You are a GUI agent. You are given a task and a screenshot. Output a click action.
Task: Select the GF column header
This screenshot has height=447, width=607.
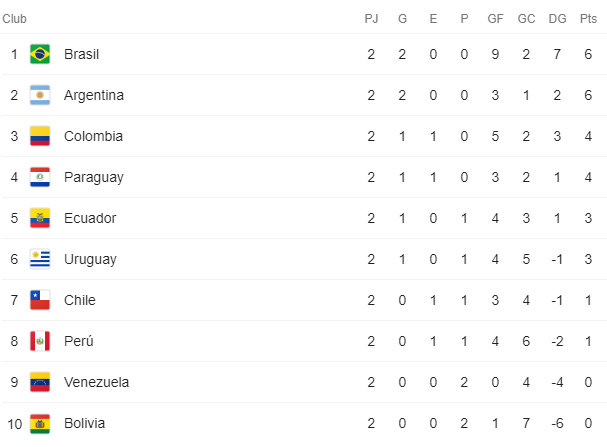pyautogui.click(x=495, y=19)
